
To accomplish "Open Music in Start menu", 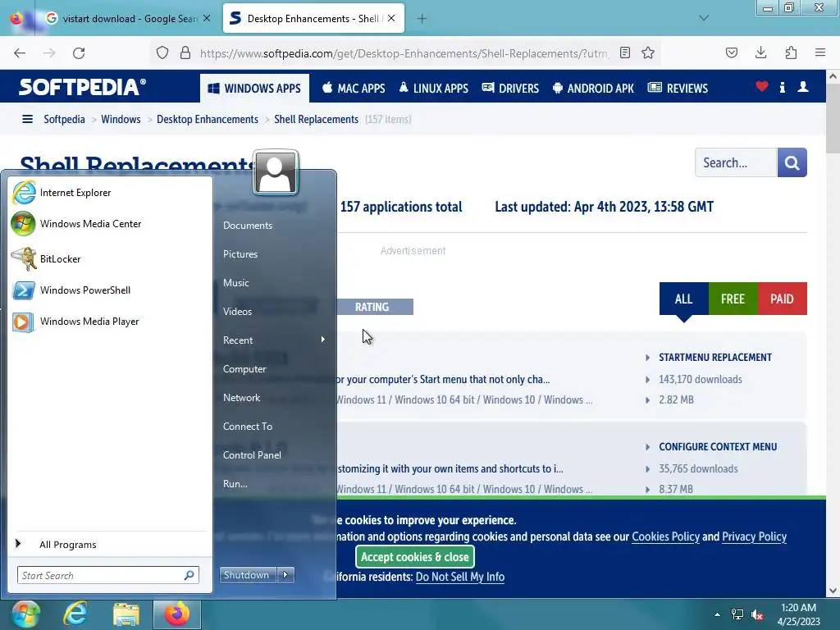I will pos(235,283).
